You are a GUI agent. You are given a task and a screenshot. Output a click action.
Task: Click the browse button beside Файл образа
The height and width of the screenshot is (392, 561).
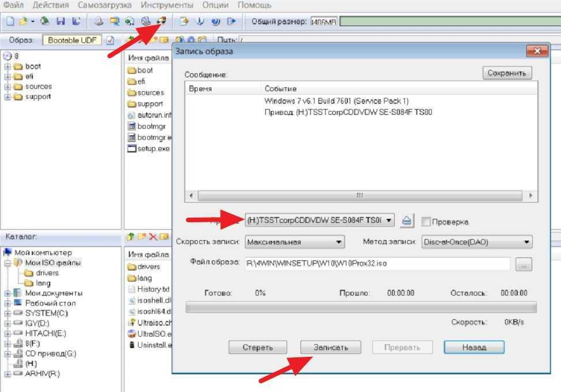pos(524,264)
